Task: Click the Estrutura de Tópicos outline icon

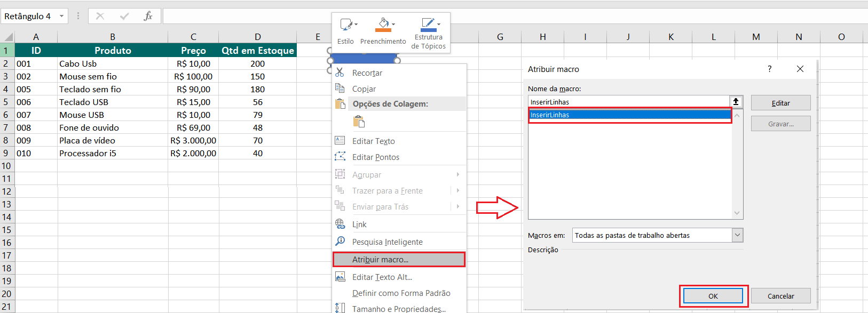Action: point(428,23)
